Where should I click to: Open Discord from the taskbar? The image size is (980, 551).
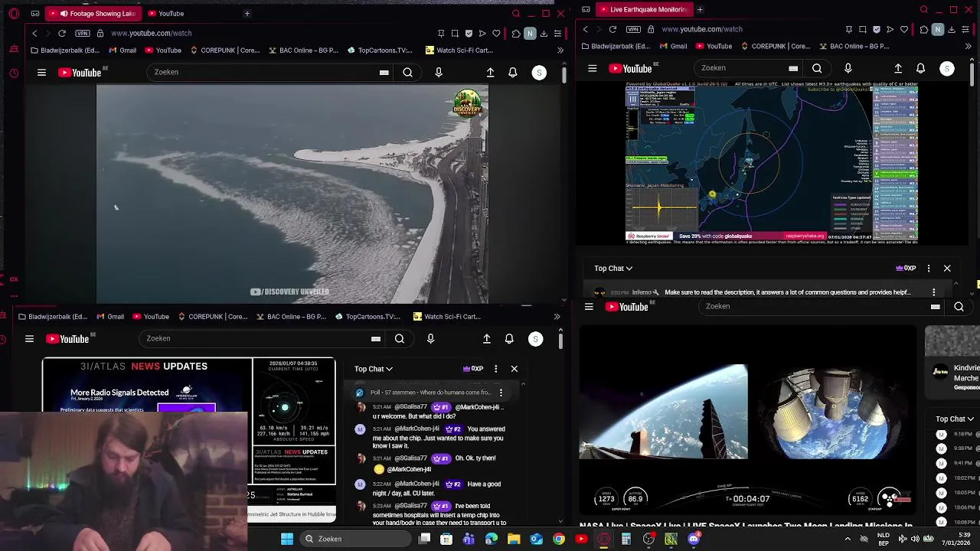point(694,539)
